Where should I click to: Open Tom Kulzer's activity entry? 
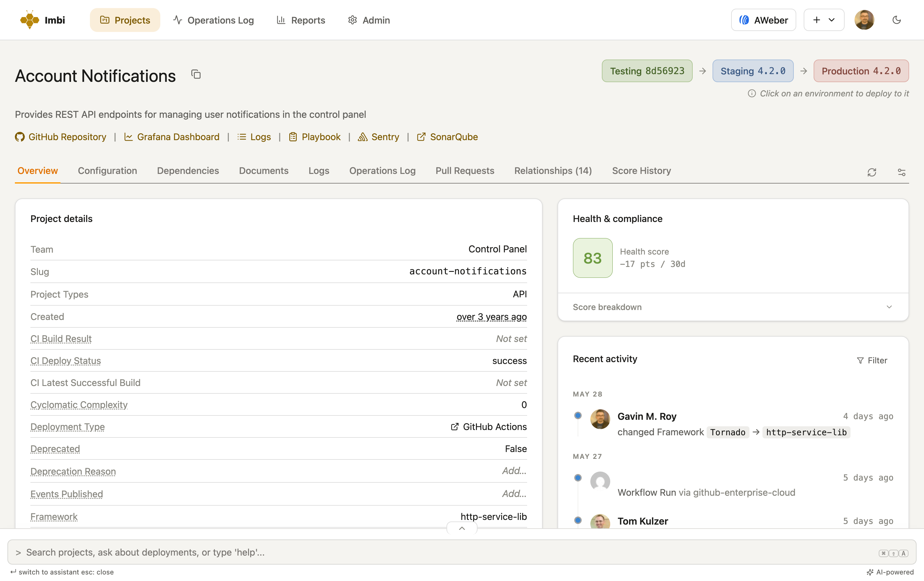pyautogui.click(x=642, y=521)
